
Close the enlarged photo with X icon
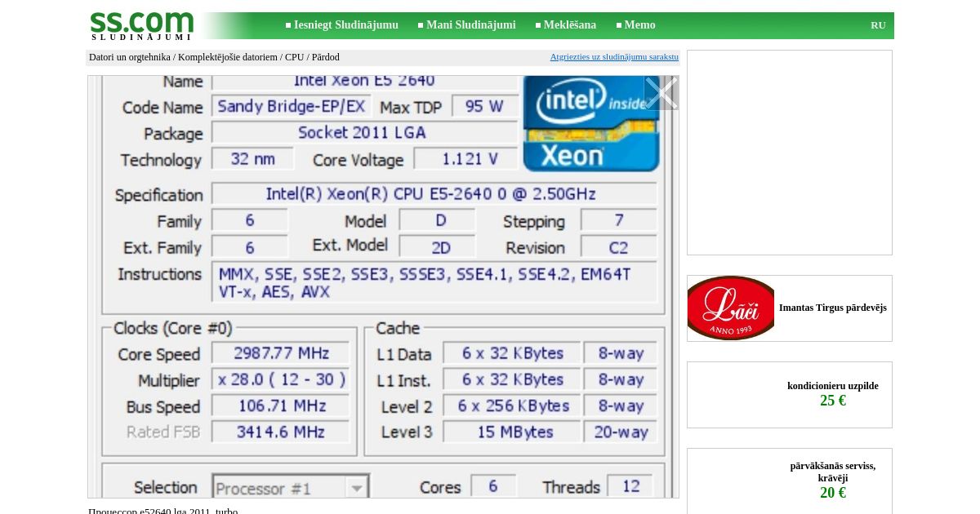click(661, 93)
